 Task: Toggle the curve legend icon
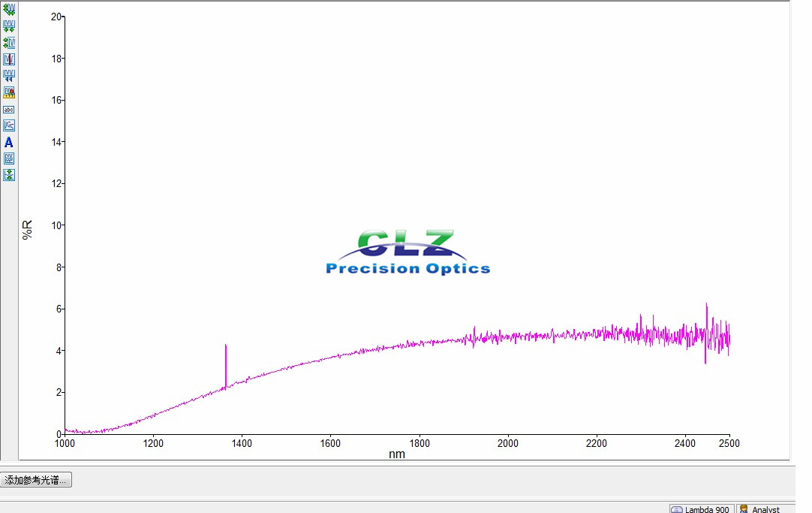point(9,125)
